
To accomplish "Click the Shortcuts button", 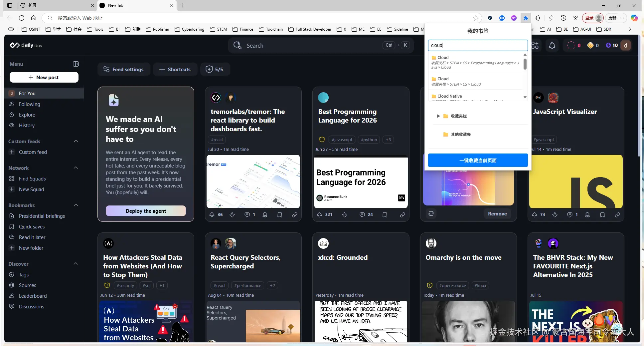I will tap(175, 69).
